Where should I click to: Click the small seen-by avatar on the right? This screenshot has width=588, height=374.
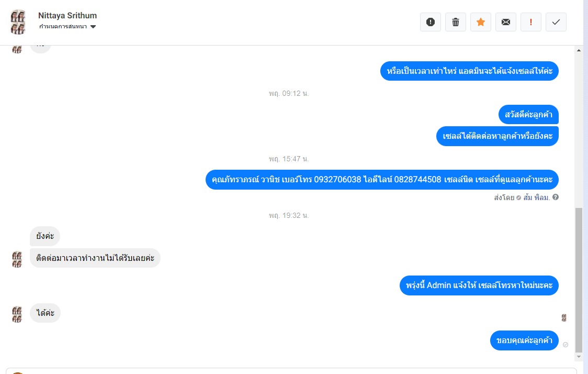click(x=563, y=318)
